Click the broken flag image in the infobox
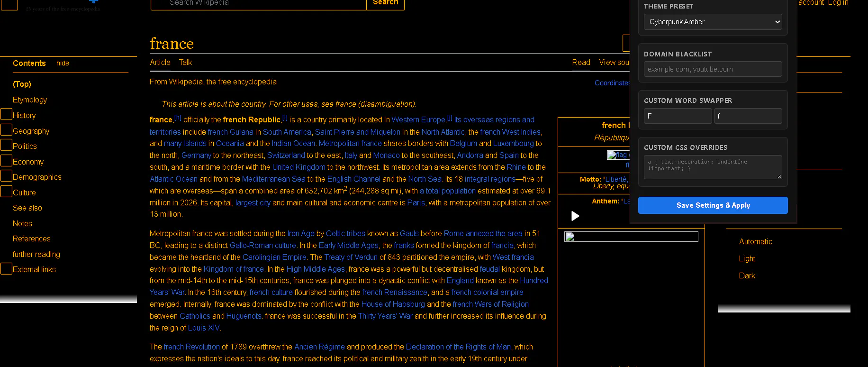This screenshot has height=367, width=868. tap(618, 155)
